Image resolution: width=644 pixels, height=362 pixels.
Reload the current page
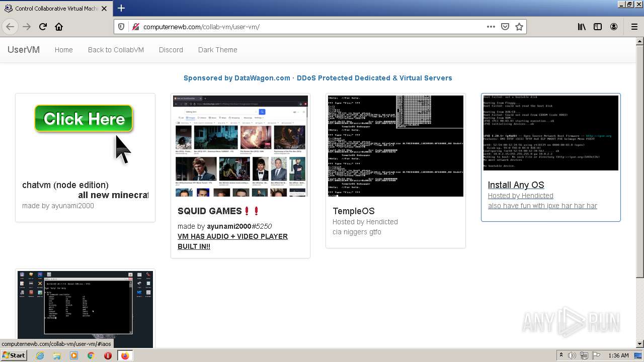coord(43,27)
